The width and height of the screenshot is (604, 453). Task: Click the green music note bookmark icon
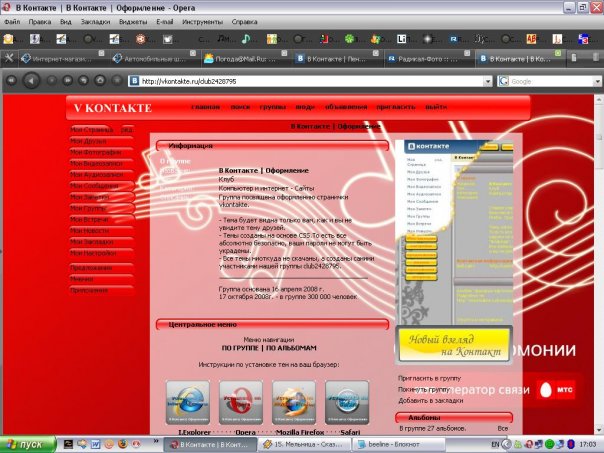(x=245, y=39)
